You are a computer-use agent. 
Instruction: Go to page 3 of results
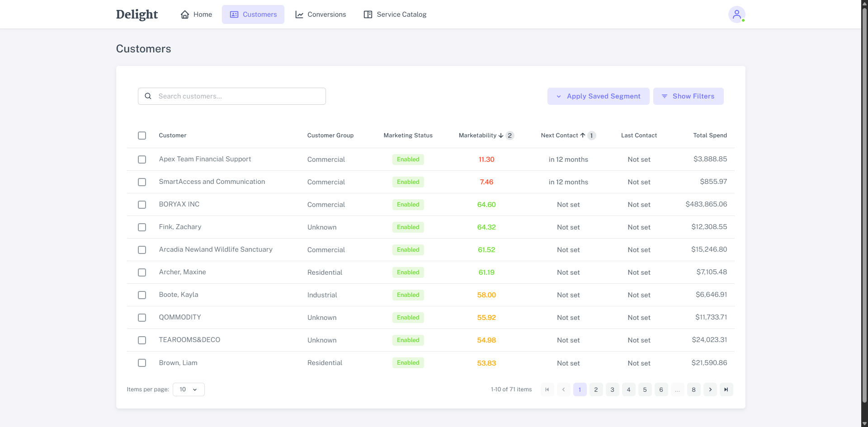(612, 389)
